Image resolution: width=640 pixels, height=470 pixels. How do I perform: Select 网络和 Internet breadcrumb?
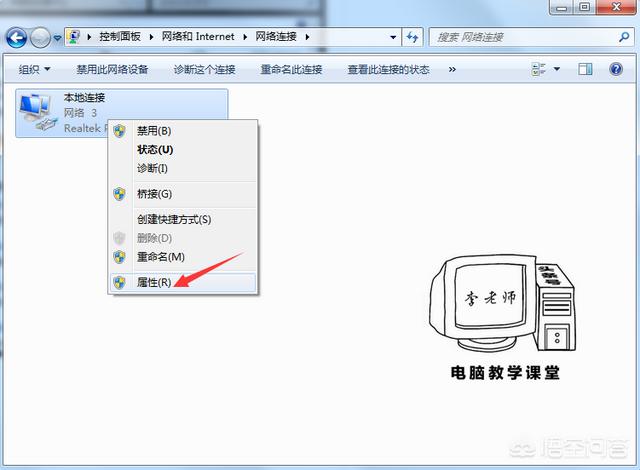tap(198, 37)
